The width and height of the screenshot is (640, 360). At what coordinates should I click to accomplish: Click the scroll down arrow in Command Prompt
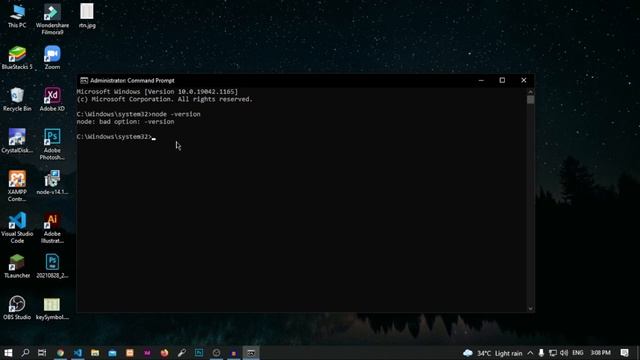point(531,309)
